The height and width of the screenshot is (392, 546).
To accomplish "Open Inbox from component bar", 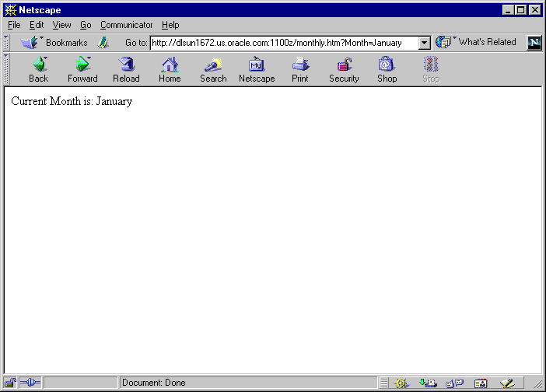I will (x=428, y=383).
